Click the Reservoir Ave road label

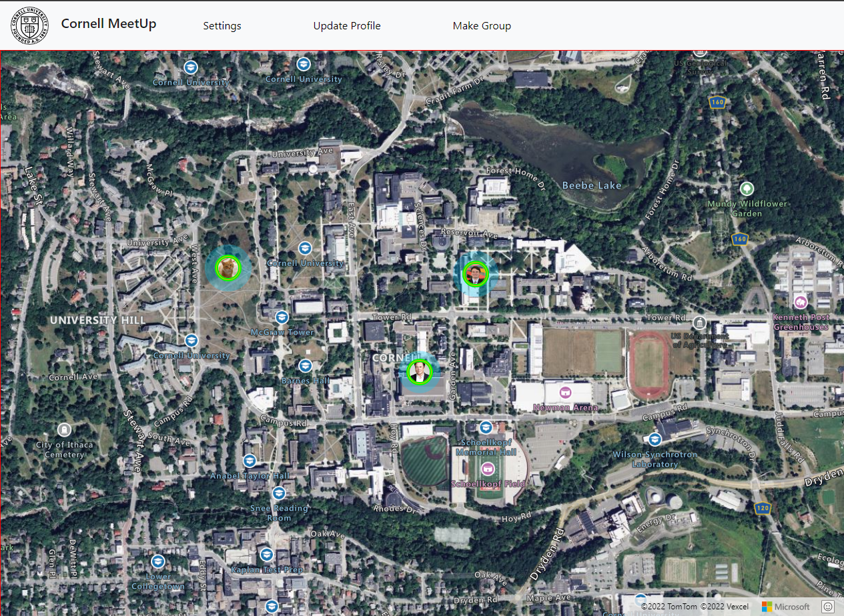click(468, 235)
